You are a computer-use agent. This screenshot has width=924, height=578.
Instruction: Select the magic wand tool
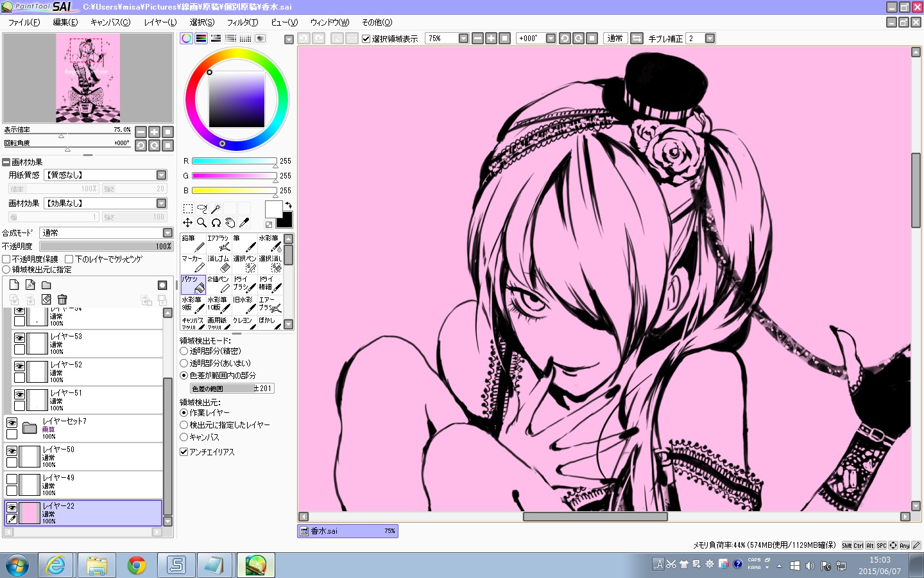pyautogui.click(x=216, y=208)
